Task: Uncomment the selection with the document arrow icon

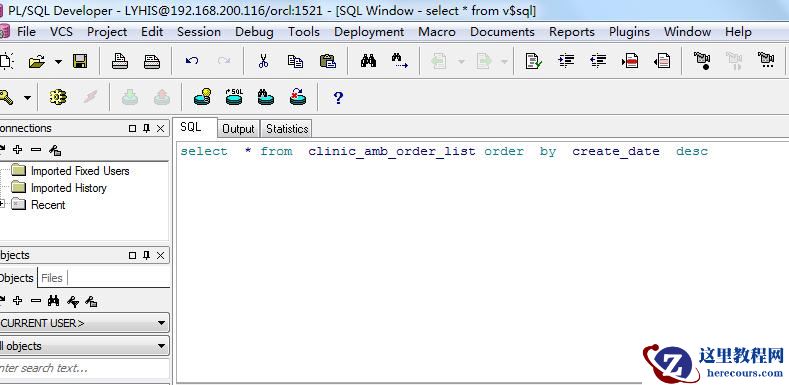Action: (662, 61)
